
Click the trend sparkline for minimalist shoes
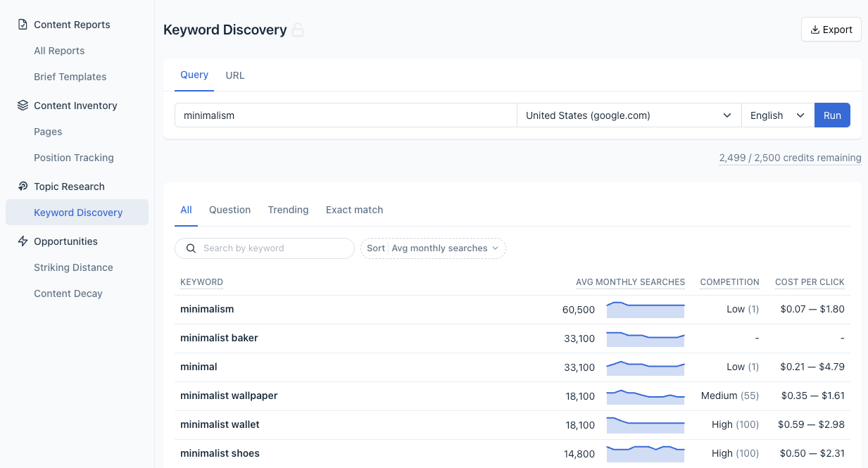646,454
